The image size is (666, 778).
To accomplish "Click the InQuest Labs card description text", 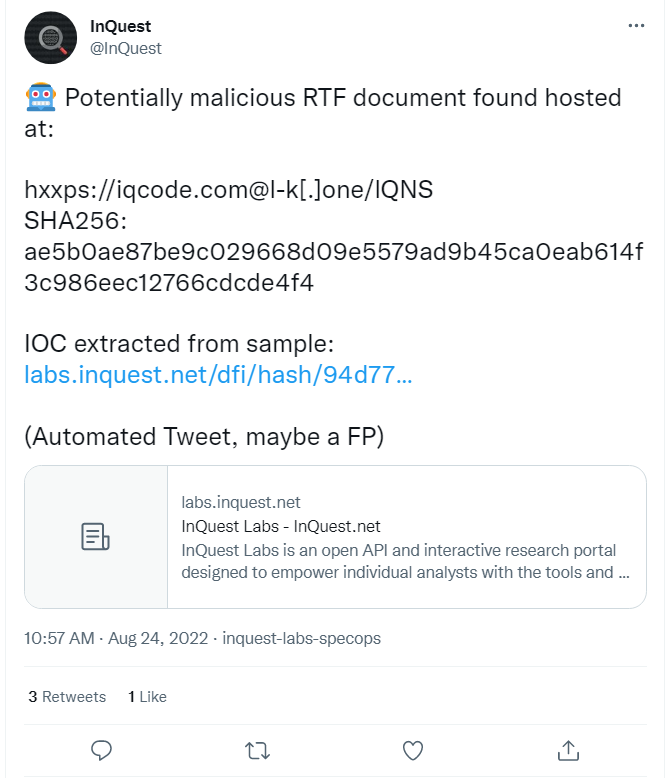I will click(405, 561).
